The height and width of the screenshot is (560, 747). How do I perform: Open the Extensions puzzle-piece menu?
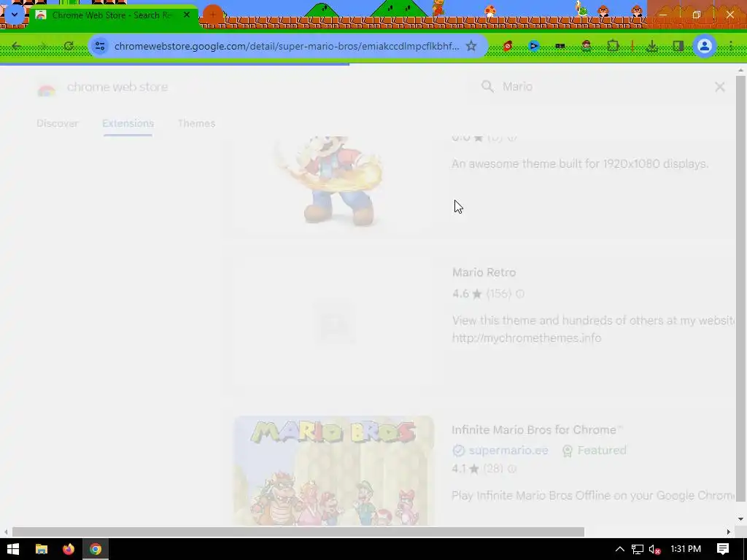[613, 46]
